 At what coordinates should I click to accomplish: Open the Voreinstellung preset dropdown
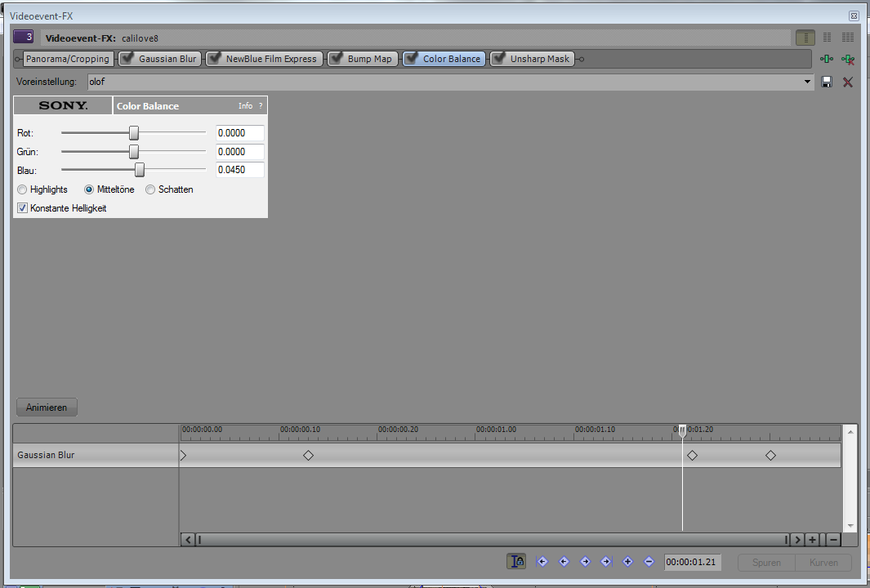coord(807,82)
